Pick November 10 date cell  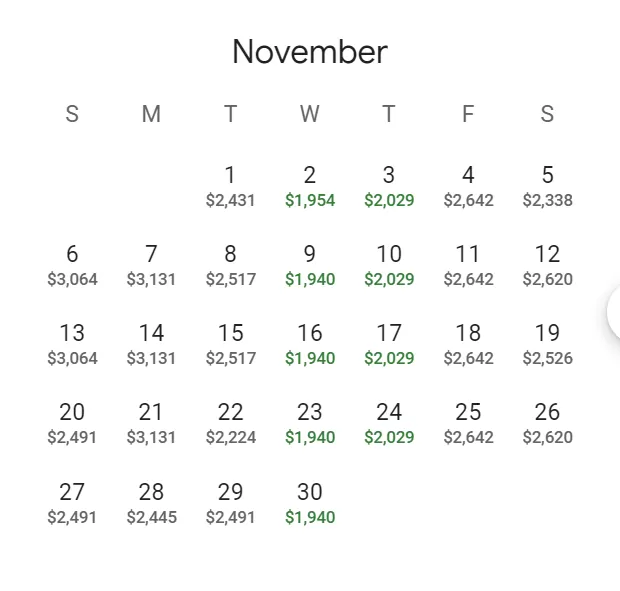[389, 265]
